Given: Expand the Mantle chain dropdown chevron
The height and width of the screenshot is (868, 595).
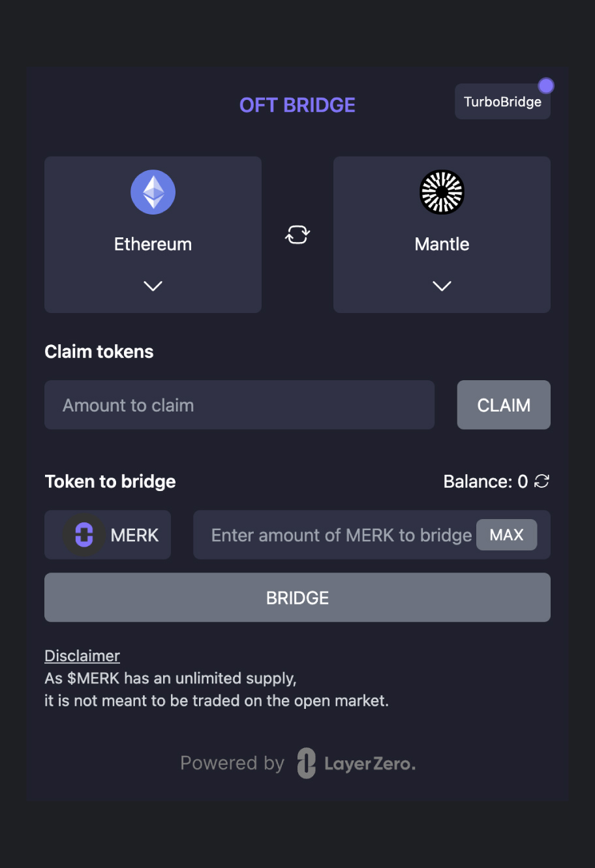Looking at the screenshot, I should coord(442,286).
